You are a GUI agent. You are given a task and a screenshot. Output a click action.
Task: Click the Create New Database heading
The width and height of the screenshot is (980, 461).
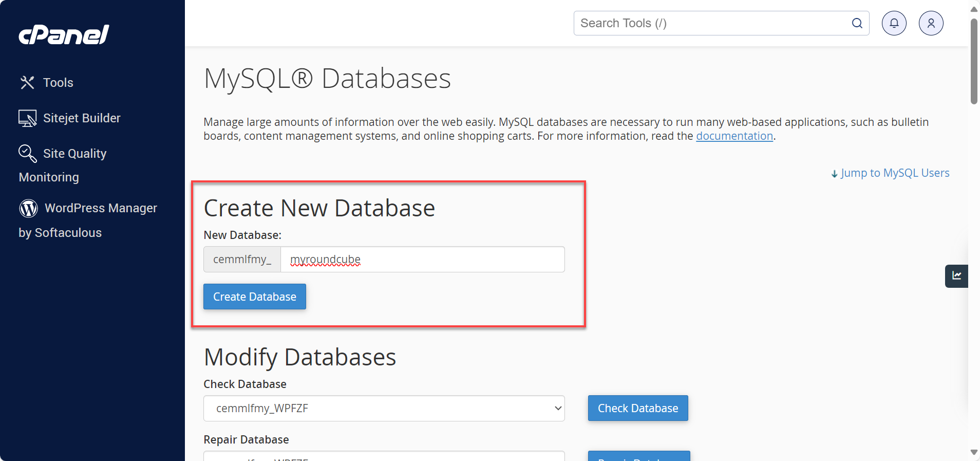click(319, 208)
